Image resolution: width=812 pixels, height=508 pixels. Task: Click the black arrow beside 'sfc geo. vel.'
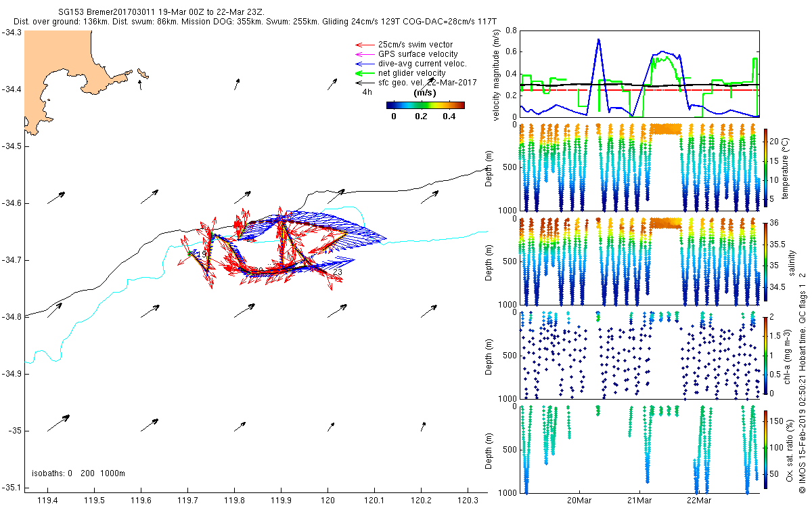click(x=365, y=83)
